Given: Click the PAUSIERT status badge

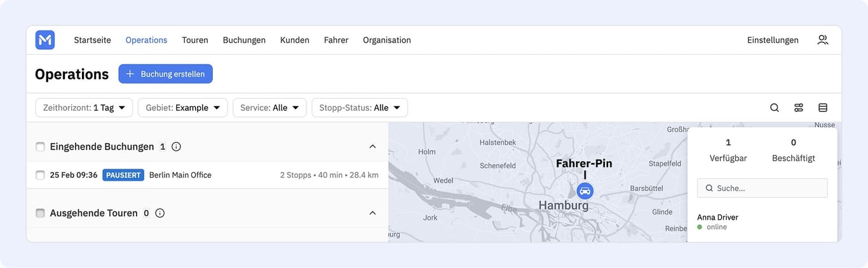Looking at the screenshot, I should 123,175.
